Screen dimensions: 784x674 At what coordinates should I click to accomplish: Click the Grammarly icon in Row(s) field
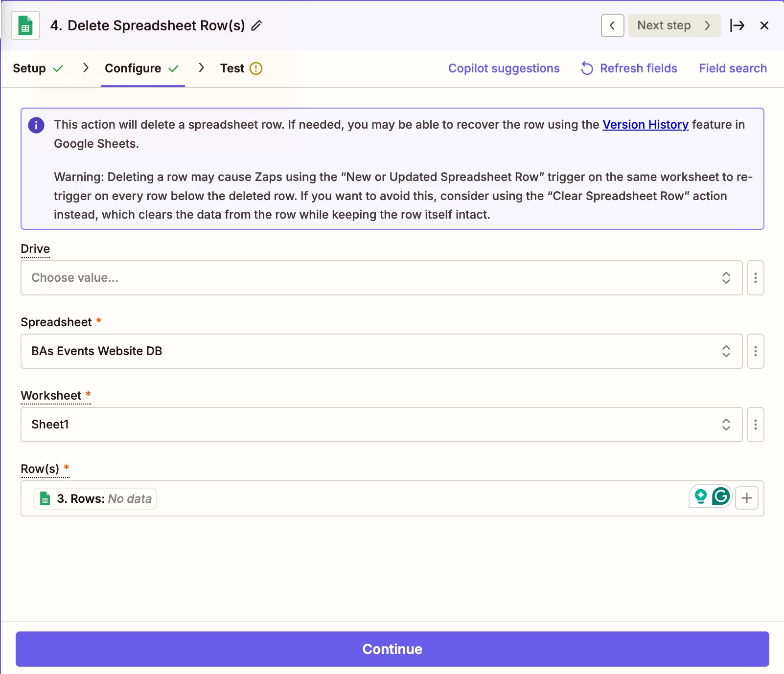point(721,496)
